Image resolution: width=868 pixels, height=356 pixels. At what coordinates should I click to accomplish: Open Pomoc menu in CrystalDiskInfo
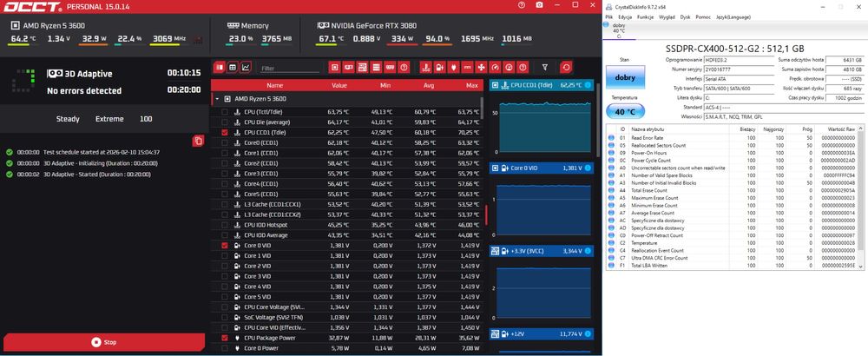[x=703, y=17]
